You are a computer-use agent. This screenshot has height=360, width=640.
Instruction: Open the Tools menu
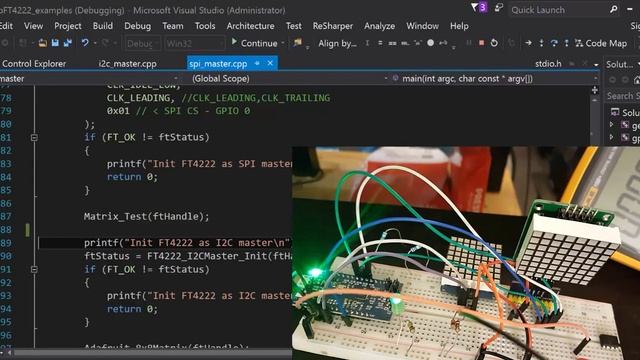click(x=205, y=26)
